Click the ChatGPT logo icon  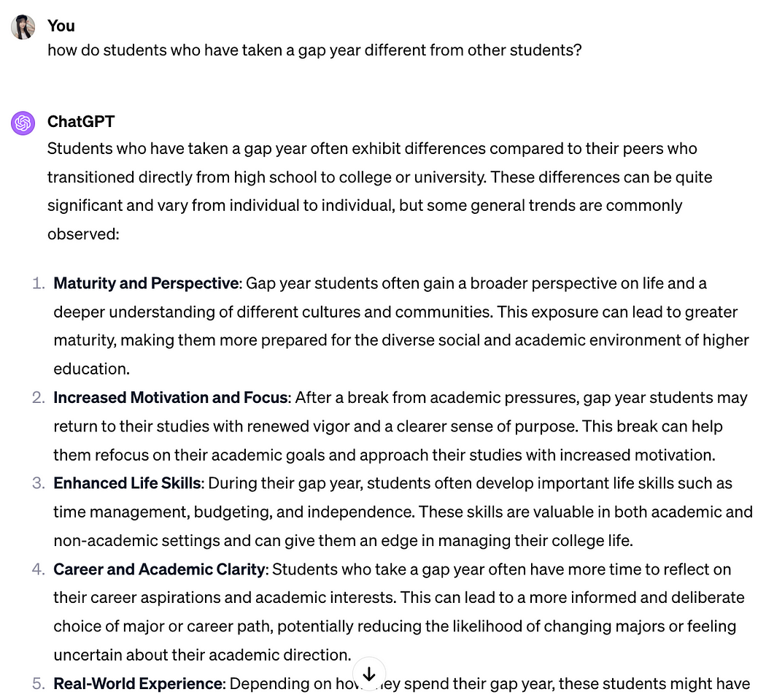point(23,123)
